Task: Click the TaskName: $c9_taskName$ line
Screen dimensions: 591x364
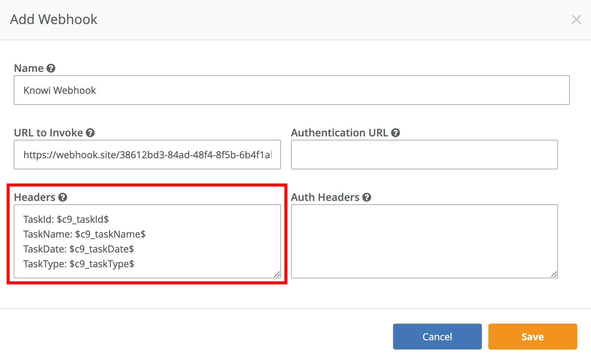Action: [x=85, y=234]
